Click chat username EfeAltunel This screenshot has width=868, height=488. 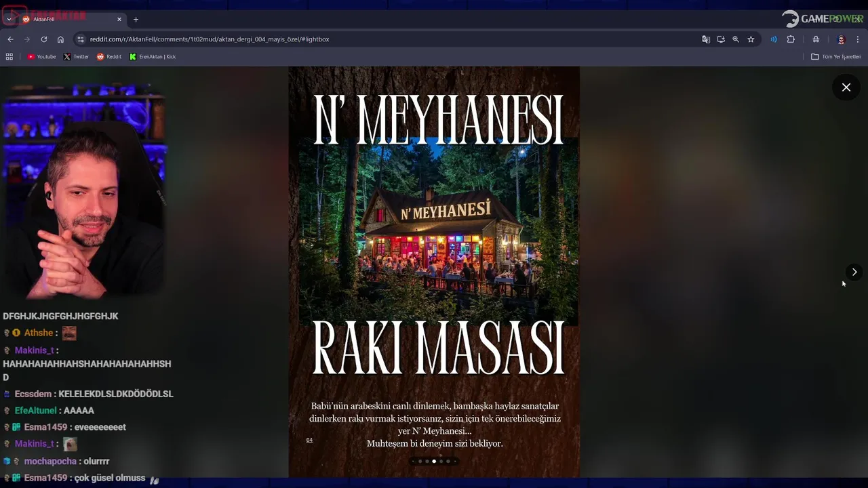point(35,411)
